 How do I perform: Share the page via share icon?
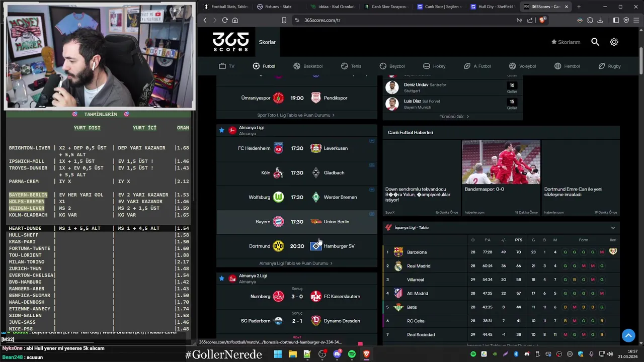[530, 20]
